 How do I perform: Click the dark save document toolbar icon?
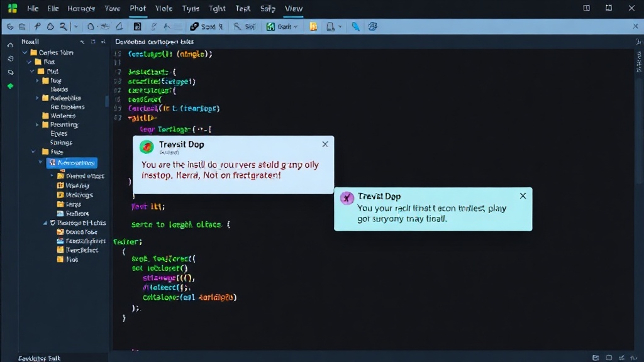[138, 26]
